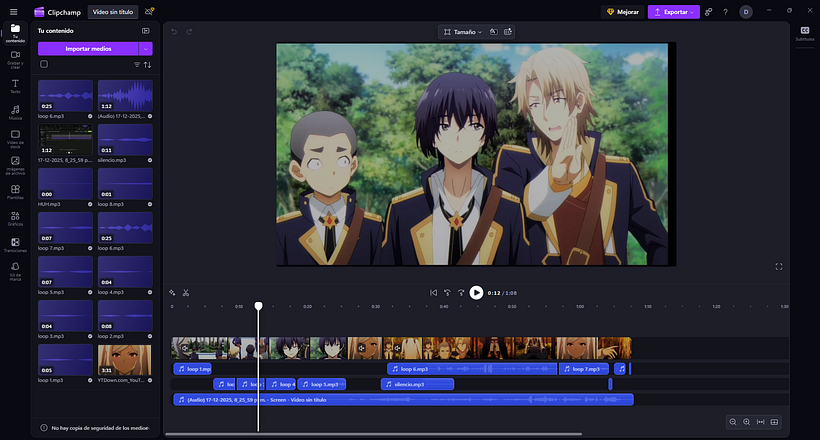The height and width of the screenshot is (440, 820).
Task: Toggle the select-all media checkbox
Action: point(44,64)
